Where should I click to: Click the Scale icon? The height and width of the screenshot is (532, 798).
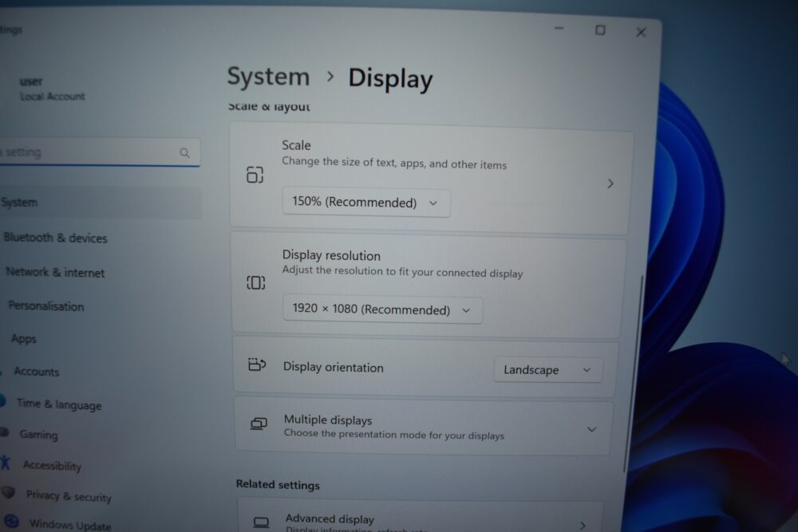[x=255, y=175]
